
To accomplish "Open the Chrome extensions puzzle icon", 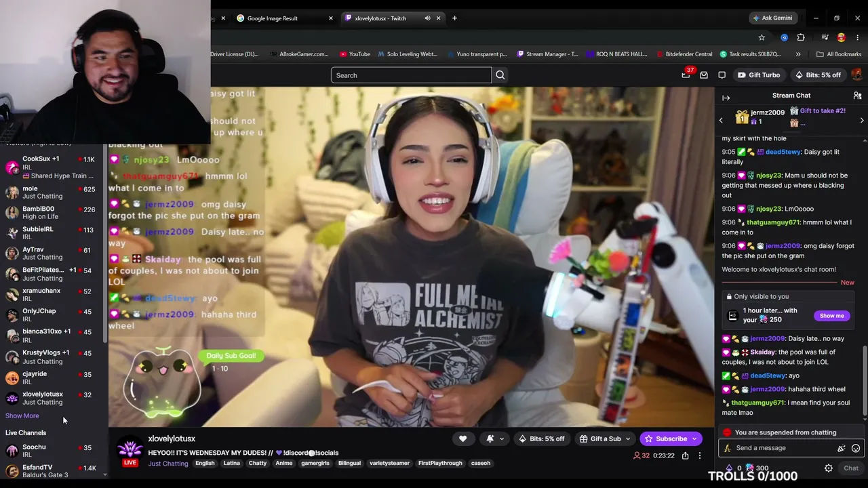I will (801, 37).
